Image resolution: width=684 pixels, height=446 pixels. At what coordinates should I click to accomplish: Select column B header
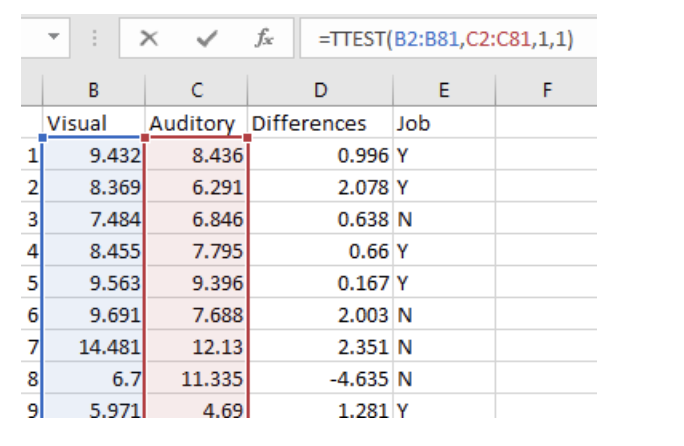(x=93, y=90)
